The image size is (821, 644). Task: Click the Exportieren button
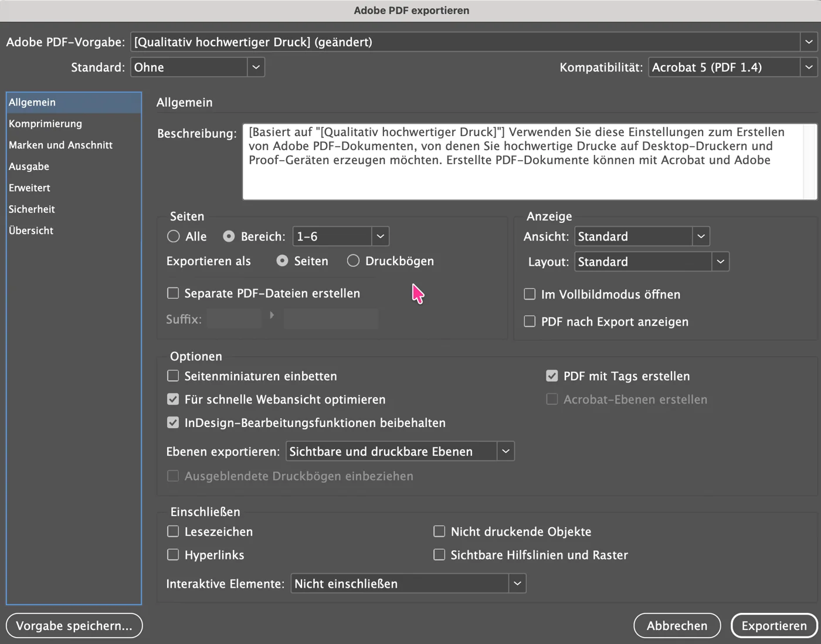point(774,626)
